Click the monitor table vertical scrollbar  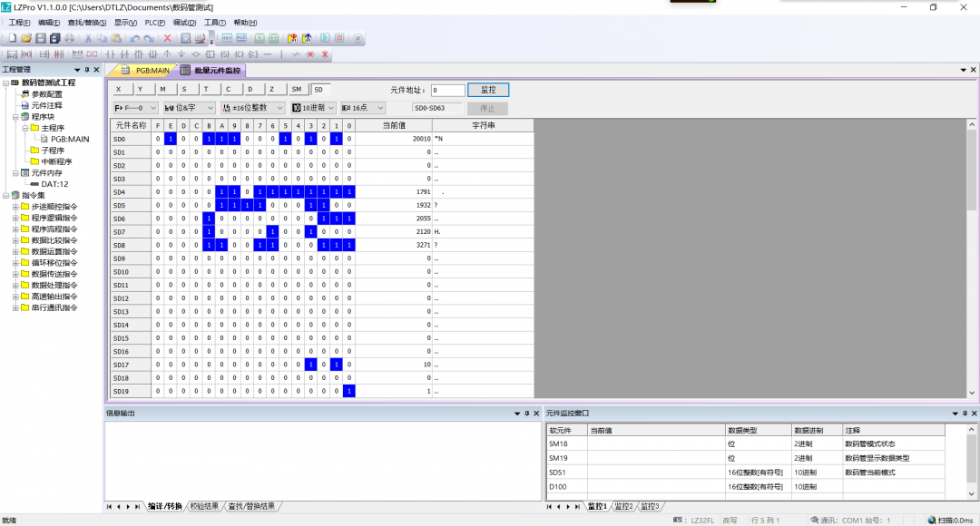coord(973,181)
